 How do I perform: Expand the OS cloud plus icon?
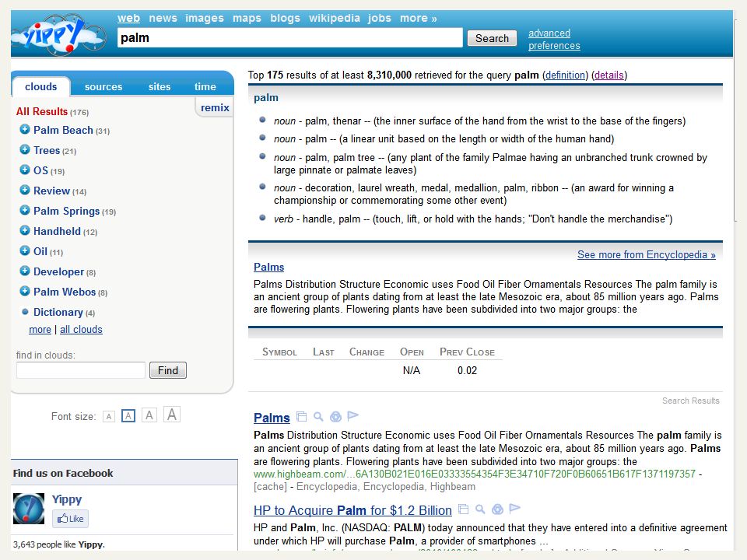(x=25, y=170)
